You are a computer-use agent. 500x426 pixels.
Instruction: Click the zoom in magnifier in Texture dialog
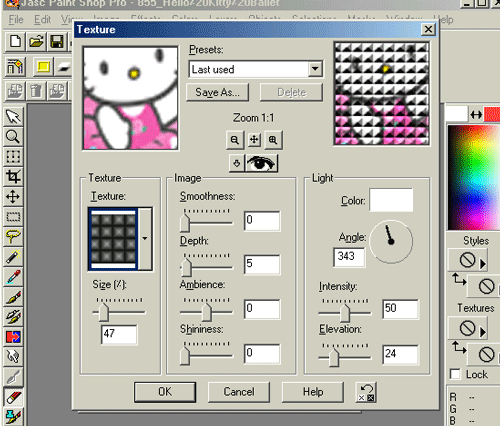(x=273, y=140)
